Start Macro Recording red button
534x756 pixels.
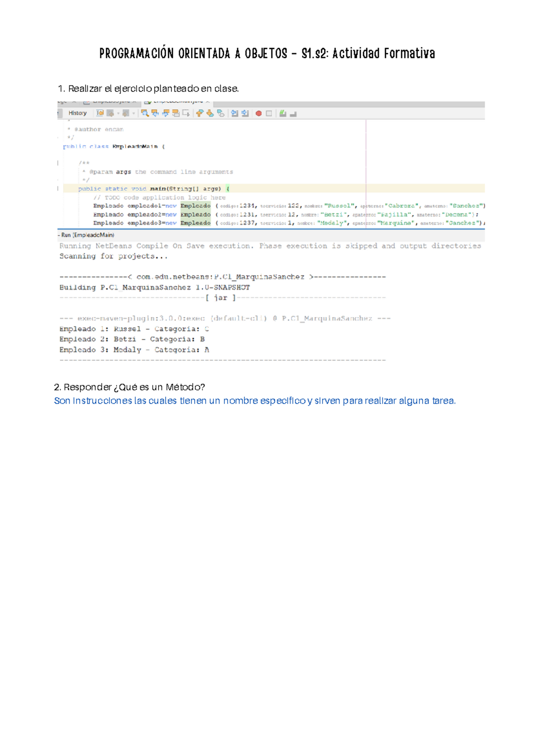[x=259, y=114]
